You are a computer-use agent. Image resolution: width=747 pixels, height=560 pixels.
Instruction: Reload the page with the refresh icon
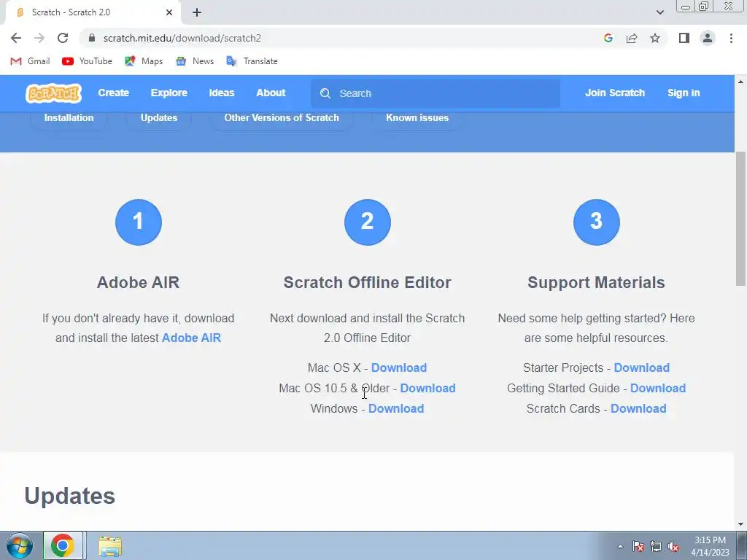(63, 38)
